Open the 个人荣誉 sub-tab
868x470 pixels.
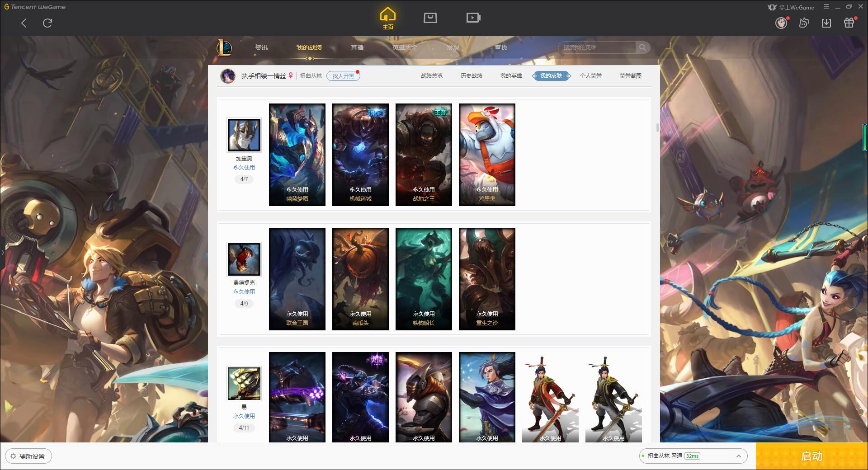(x=591, y=76)
